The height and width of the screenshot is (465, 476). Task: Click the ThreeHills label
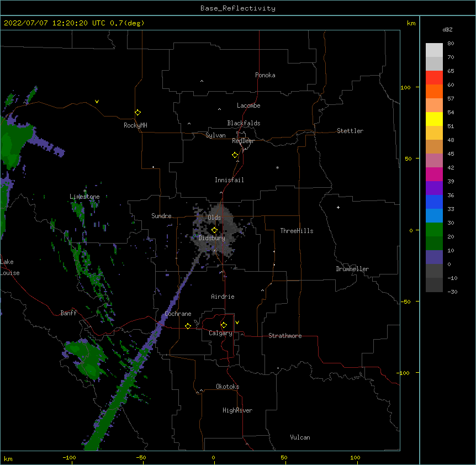tap(297, 231)
